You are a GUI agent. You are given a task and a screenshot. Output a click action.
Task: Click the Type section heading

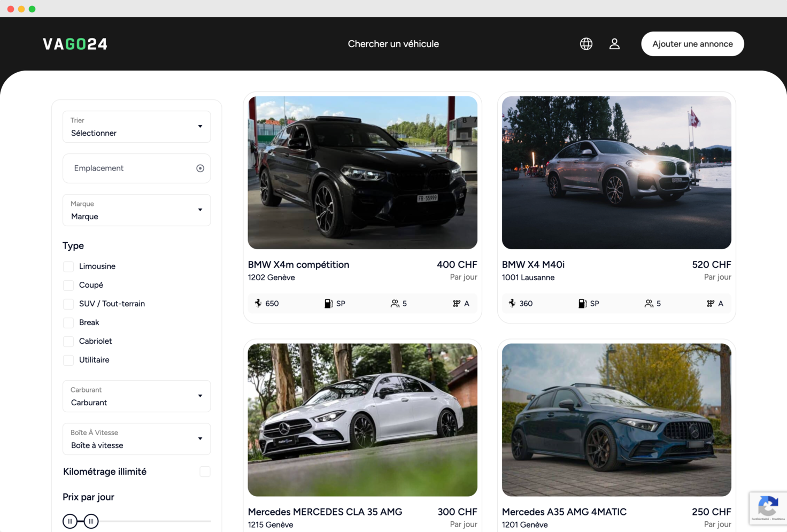coord(73,246)
